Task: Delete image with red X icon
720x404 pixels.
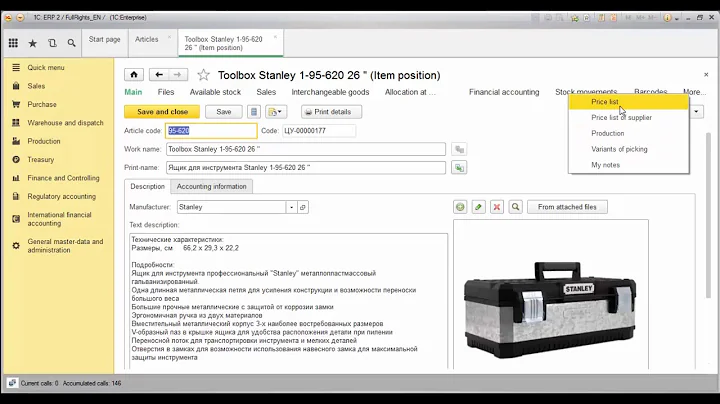Action: [x=497, y=207]
